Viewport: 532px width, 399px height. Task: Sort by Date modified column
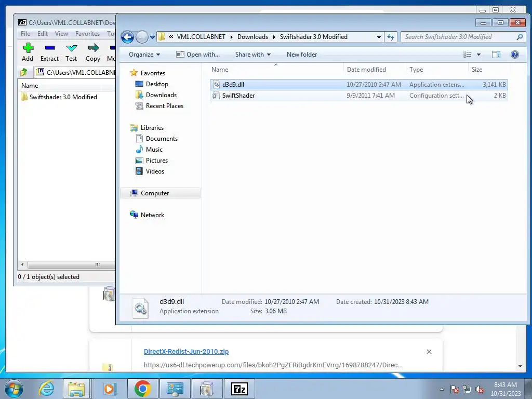(x=375, y=70)
